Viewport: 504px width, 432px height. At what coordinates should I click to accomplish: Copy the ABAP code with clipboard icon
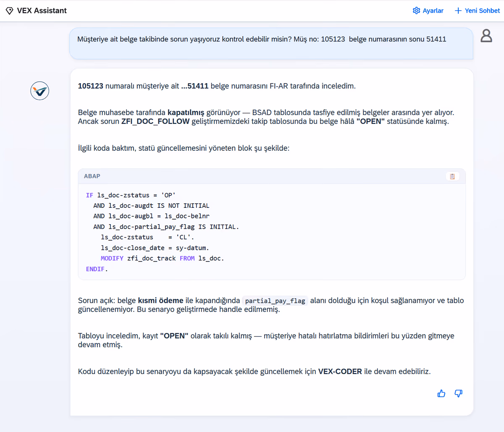[452, 176]
